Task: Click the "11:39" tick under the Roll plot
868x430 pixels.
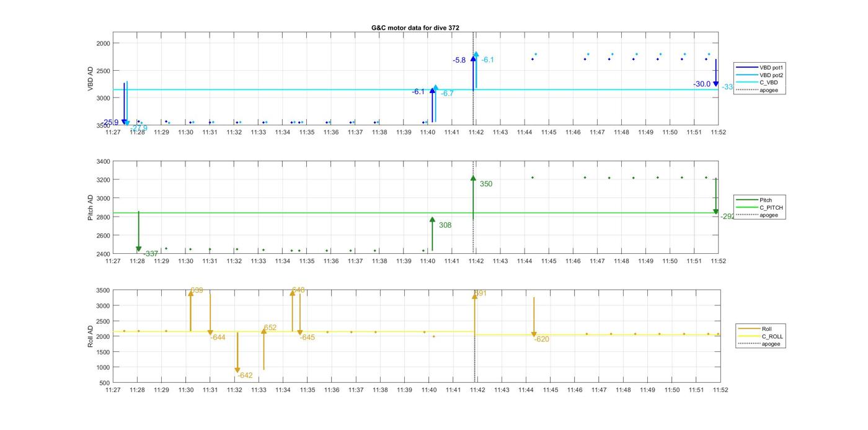Action: [x=404, y=390]
